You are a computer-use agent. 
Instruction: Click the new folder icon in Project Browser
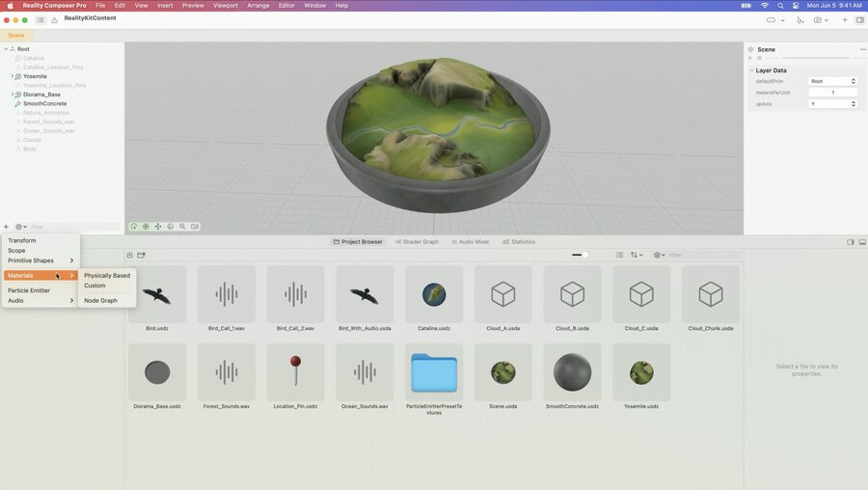141,256
